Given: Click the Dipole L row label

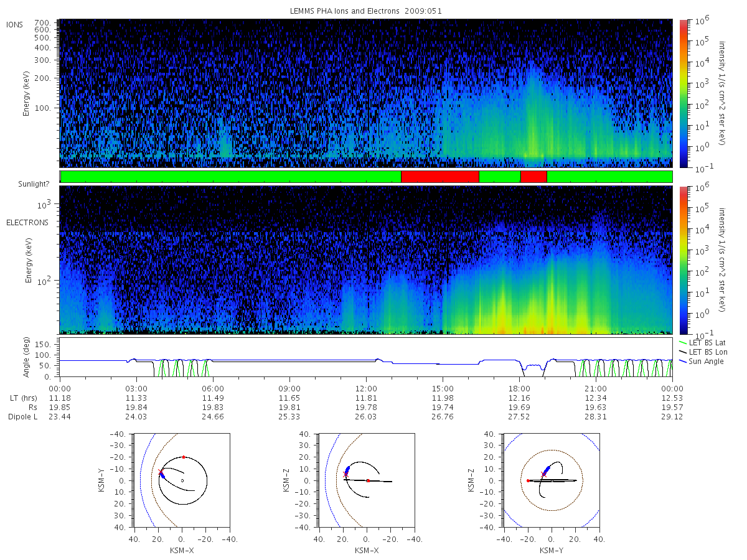Looking at the screenshot, I should 22,417.
